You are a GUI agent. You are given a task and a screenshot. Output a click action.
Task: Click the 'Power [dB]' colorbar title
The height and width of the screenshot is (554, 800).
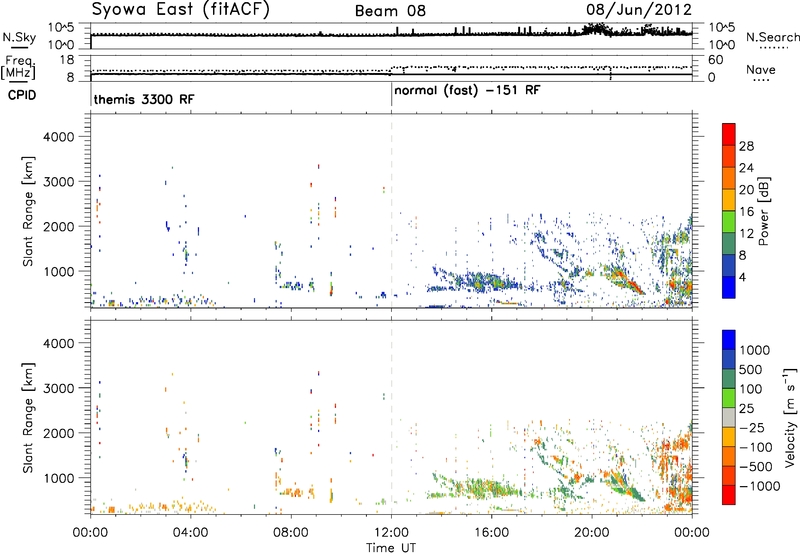coord(764,211)
